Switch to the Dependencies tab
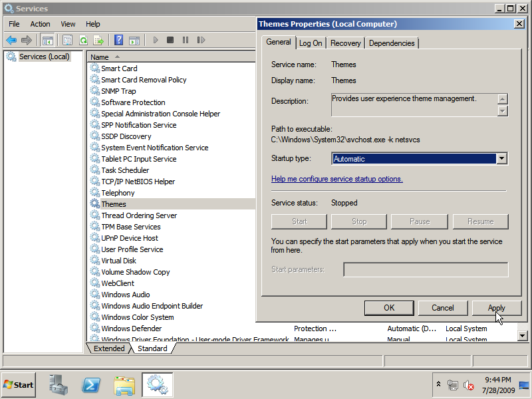 pos(392,43)
